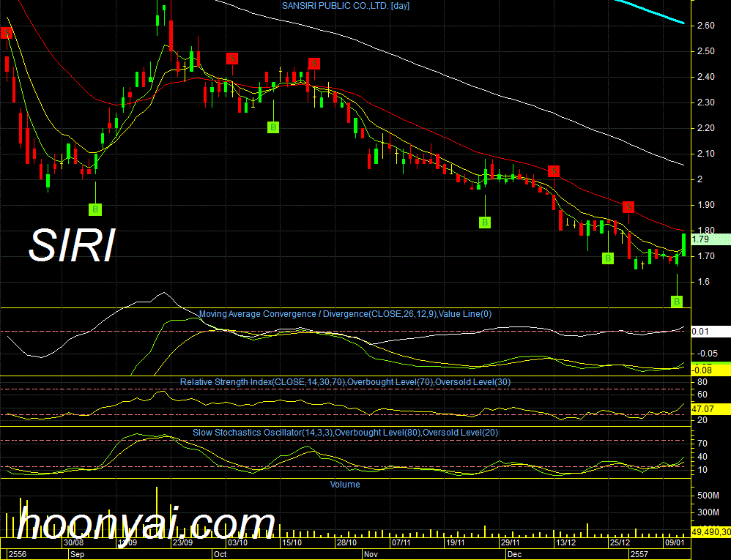The height and width of the screenshot is (560, 731).
Task: Select the B buy marker in late November
Action: 485,223
